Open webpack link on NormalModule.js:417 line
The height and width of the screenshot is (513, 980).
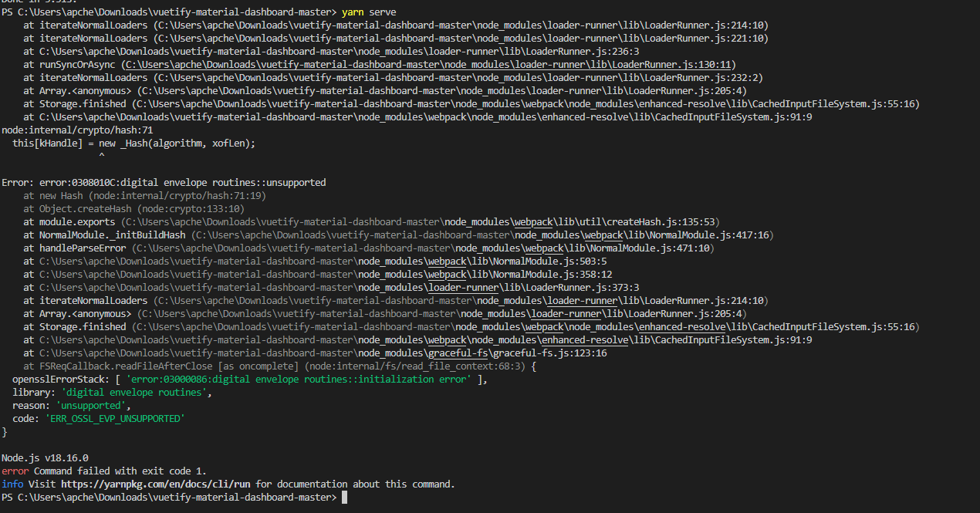[x=602, y=235]
